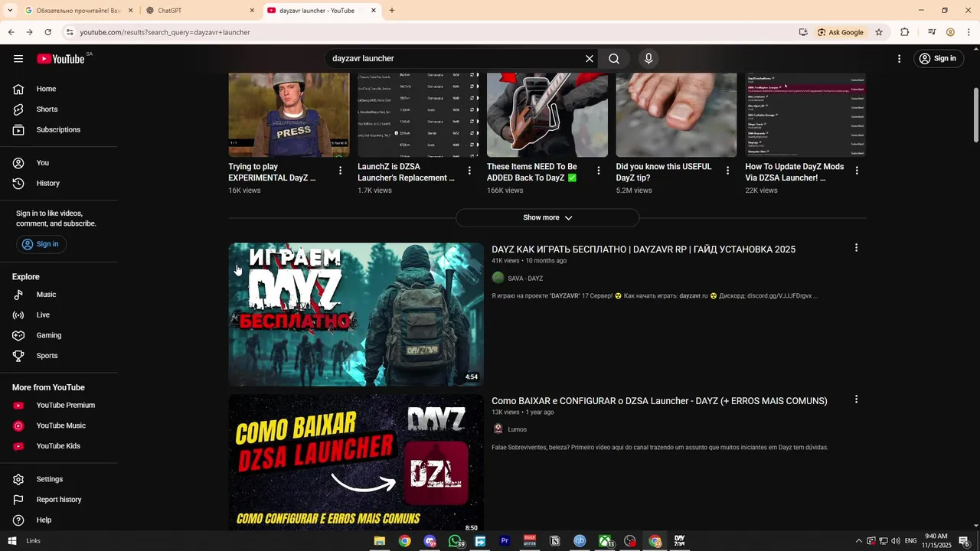Open Subscriptions in the sidebar
Viewport: 980px width, 551px height.
pyautogui.click(x=59, y=129)
